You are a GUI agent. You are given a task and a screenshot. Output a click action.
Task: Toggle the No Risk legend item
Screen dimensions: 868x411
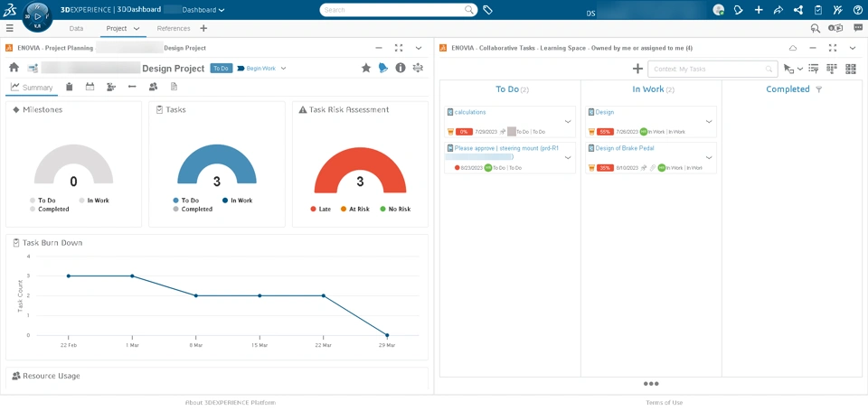tap(395, 209)
